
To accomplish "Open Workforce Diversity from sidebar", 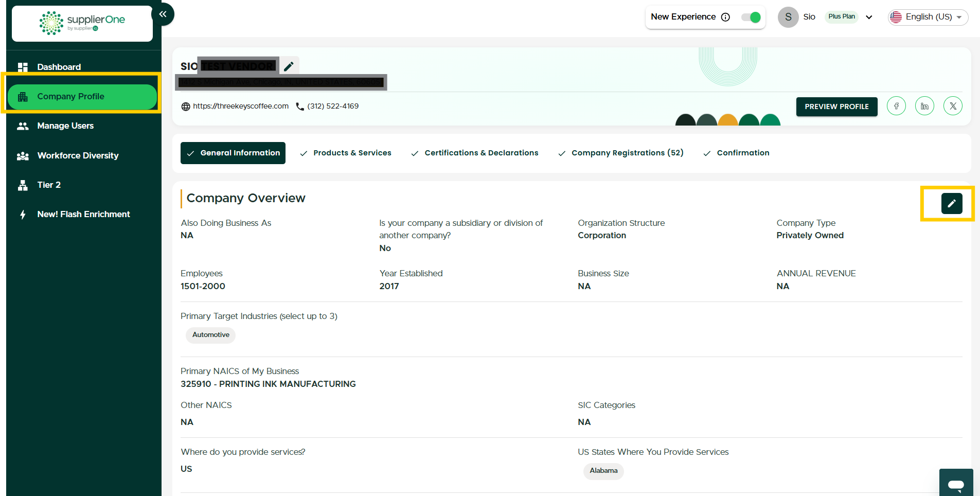I will pyautogui.click(x=78, y=155).
